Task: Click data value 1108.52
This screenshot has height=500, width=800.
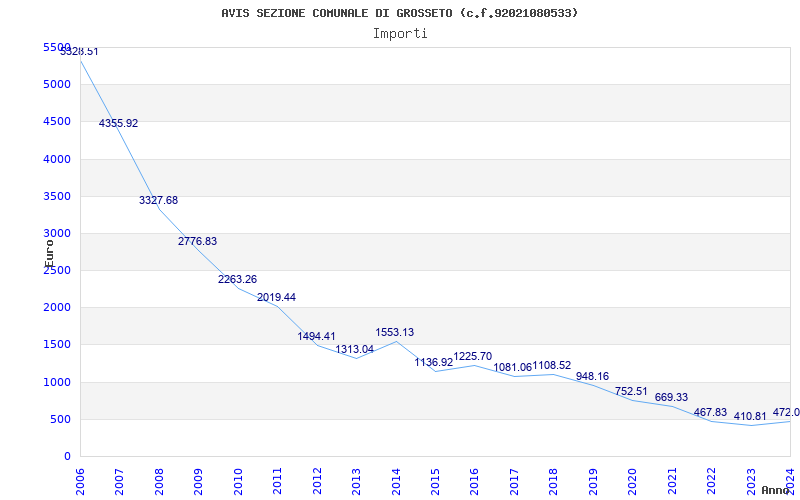Action: coord(552,365)
